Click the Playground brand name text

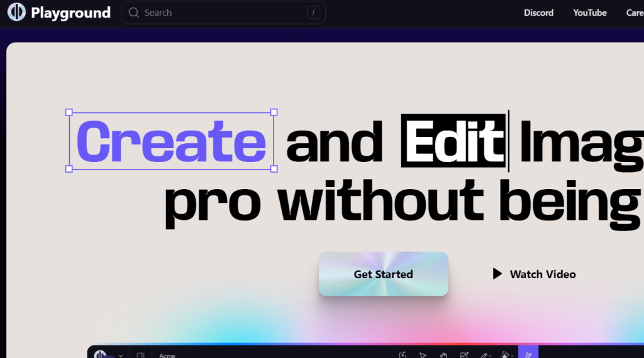click(70, 13)
